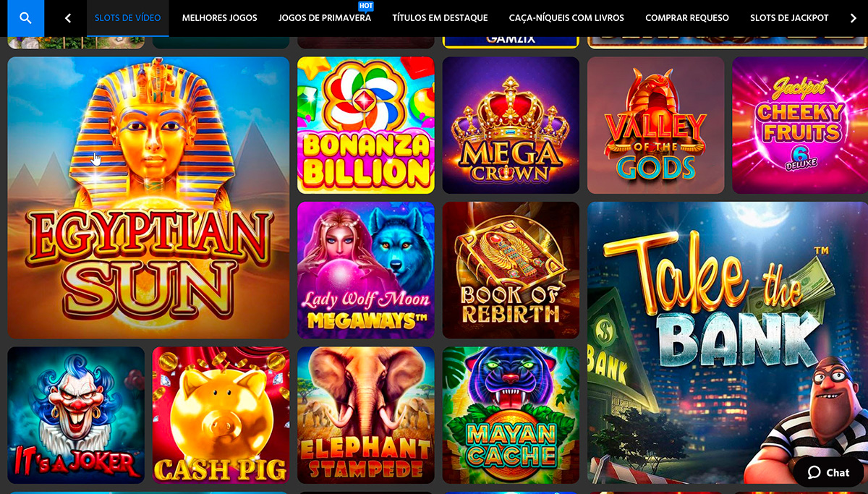
Task: Open the search magnifier icon
Action: (x=25, y=18)
